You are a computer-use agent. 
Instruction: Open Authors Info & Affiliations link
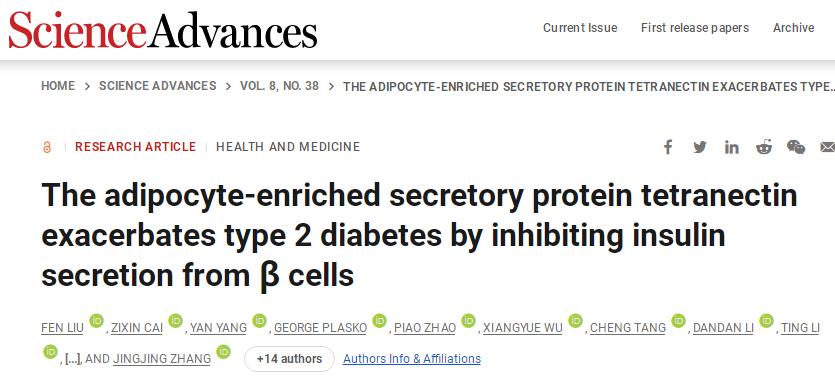412,359
